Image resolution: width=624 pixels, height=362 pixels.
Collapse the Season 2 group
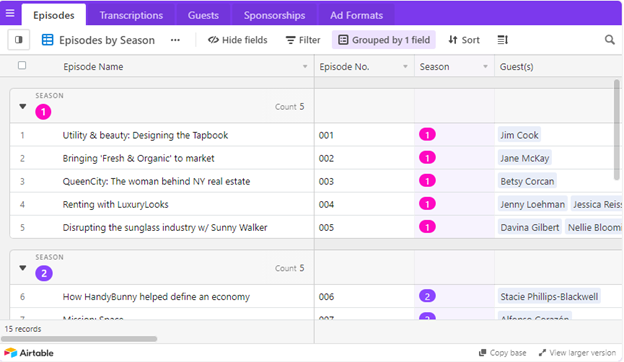pos(23,268)
